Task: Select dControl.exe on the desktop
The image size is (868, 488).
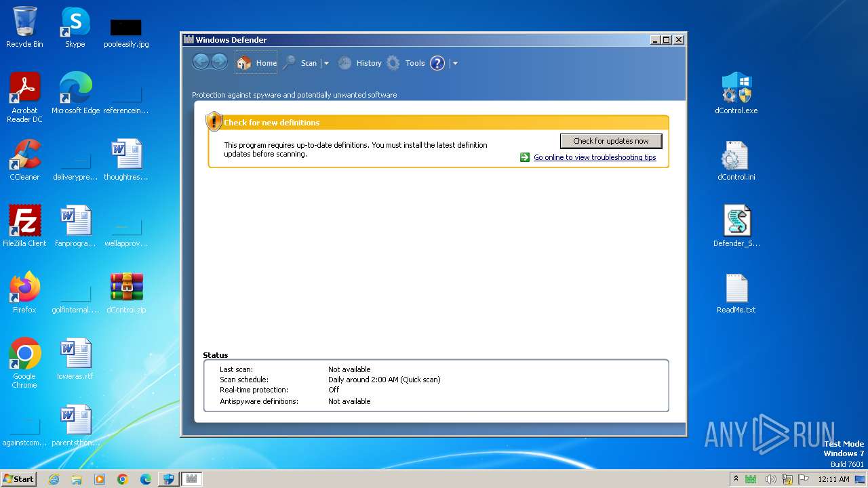Action: (x=736, y=94)
